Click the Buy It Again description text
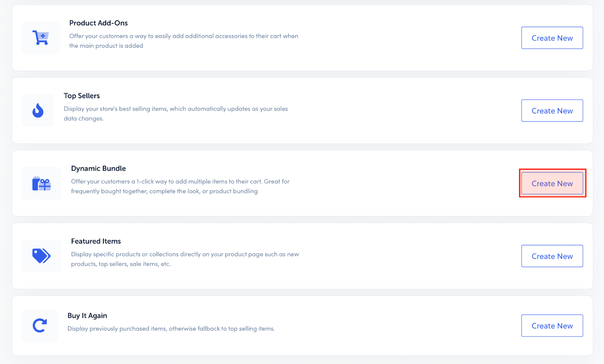The height and width of the screenshot is (364, 604). click(x=171, y=329)
